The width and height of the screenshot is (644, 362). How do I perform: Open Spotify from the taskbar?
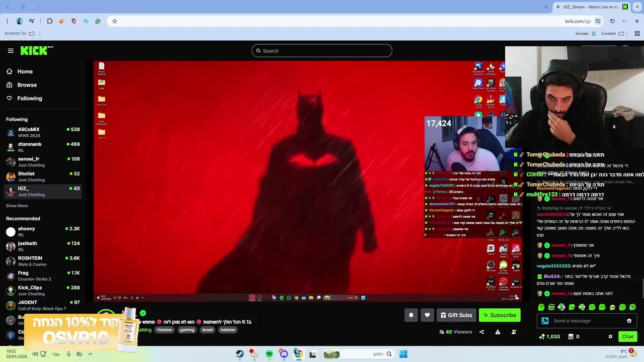pyautogui.click(x=269, y=354)
